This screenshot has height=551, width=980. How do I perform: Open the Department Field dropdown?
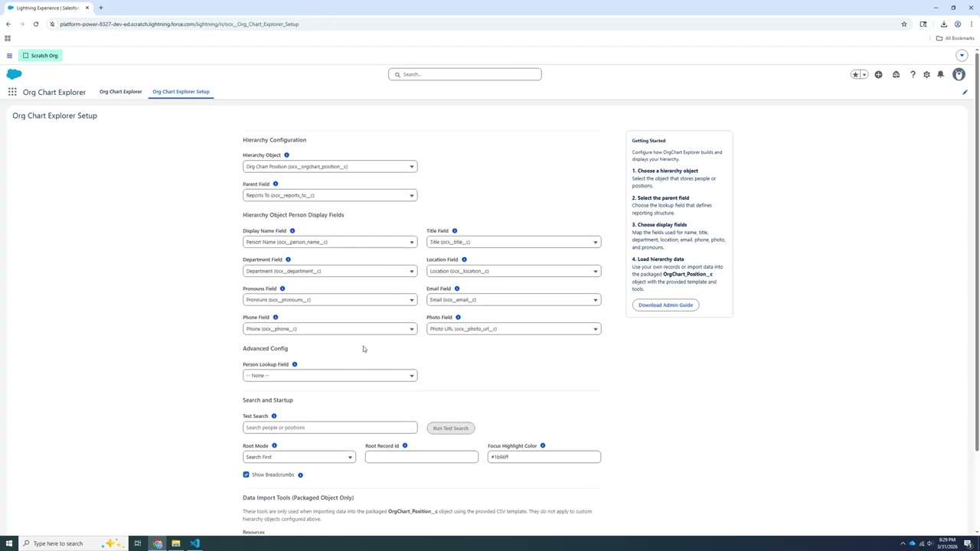tap(330, 271)
